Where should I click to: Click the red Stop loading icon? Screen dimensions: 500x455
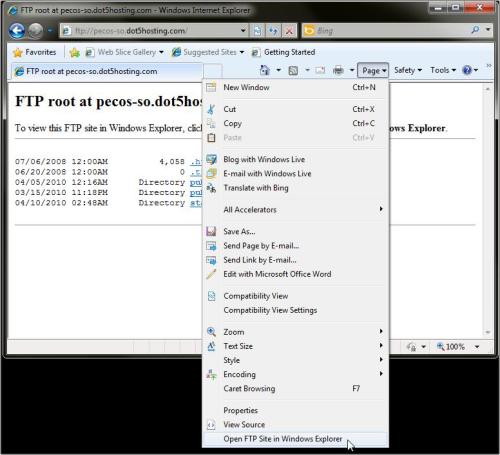click(x=289, y=31)
